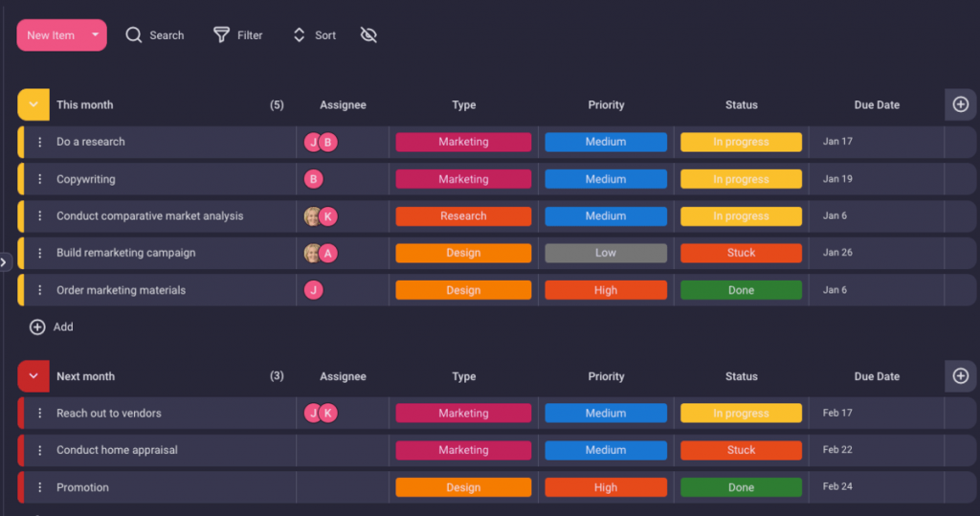Click the Search magnifier icon
This screenshot has width=980, height=516.
point(134,35)
